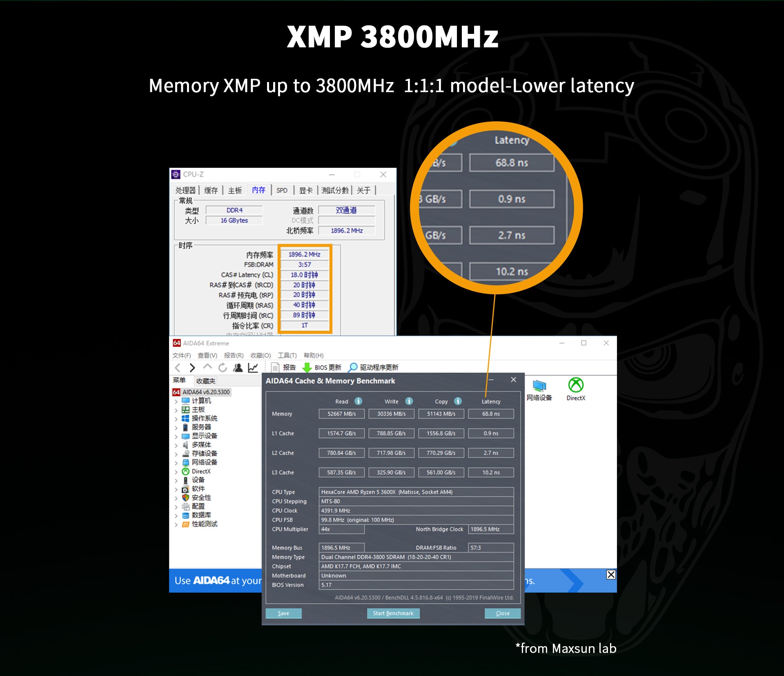The image size is (784, 676).
Task: Click the Save button in benchmark dialog
Action: (x=283, y=614)
